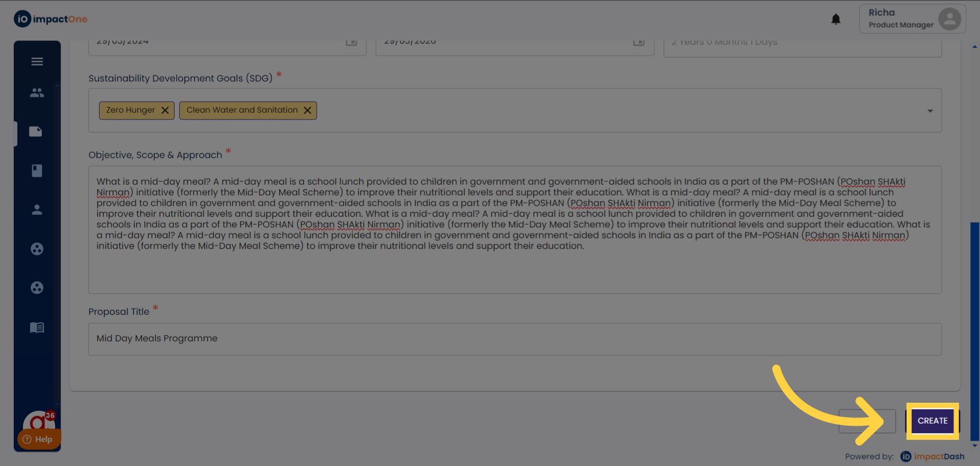Viewport: 980px width, 466px height.
Task: Click the scrollbar down arrow
Action: [x=975, y=446]
